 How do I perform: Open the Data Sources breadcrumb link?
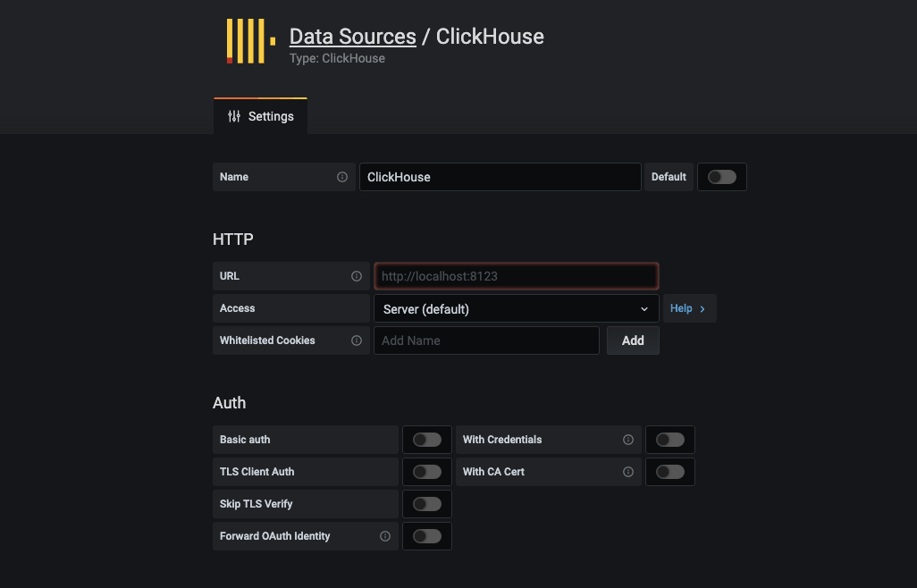tap(352, 37)
